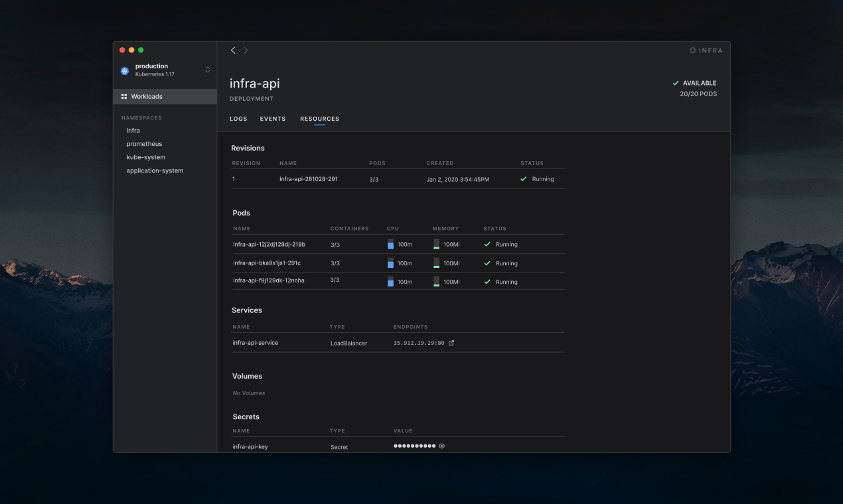The height and width of the screenshot is (504, 843).
Task: Click the back navigation arrow
Action: click(x=233, y=50)
